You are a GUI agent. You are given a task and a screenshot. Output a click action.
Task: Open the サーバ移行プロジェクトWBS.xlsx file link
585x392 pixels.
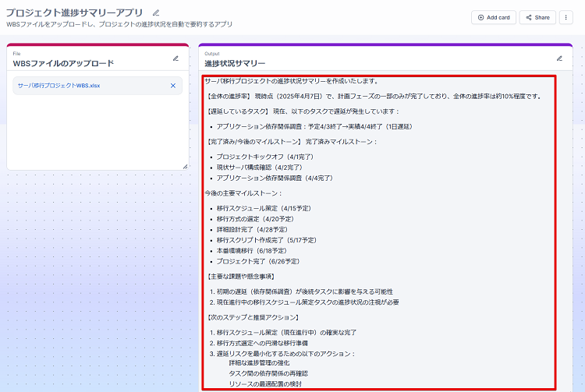click(x=59, y=86)
